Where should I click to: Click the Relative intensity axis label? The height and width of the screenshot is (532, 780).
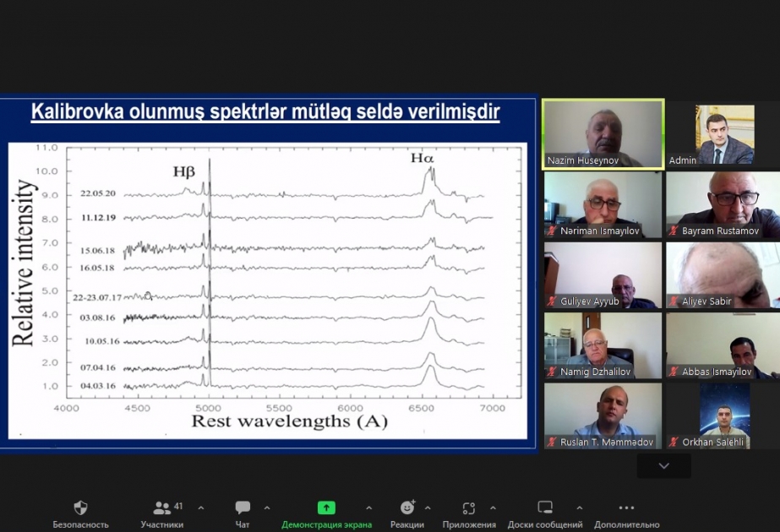[24, 263]
